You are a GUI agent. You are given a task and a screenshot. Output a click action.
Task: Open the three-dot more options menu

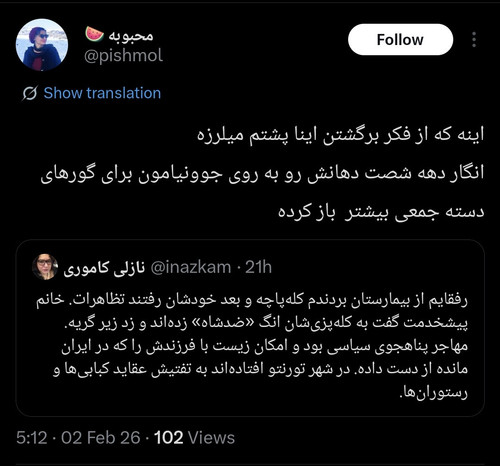474,40
